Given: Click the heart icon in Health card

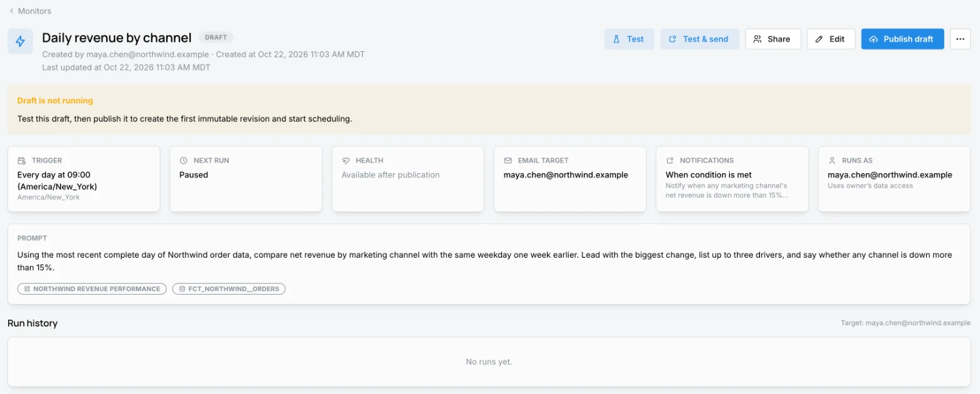Looking at the screenshot, I should (x=346, y=161).
